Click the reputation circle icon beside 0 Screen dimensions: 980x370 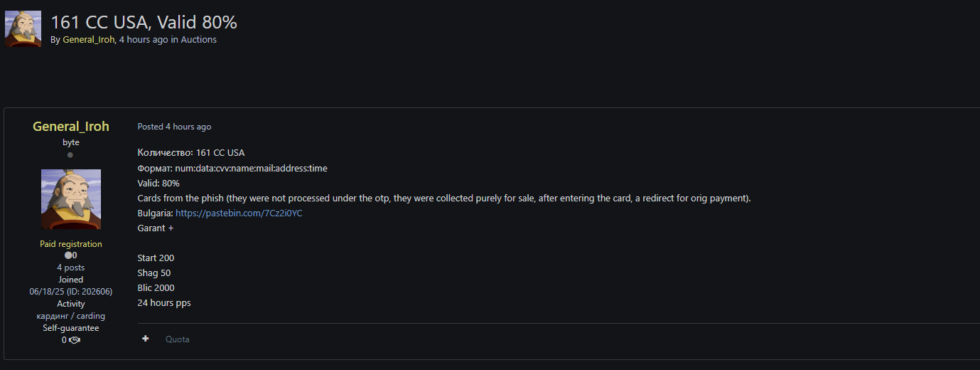[68, 255]
